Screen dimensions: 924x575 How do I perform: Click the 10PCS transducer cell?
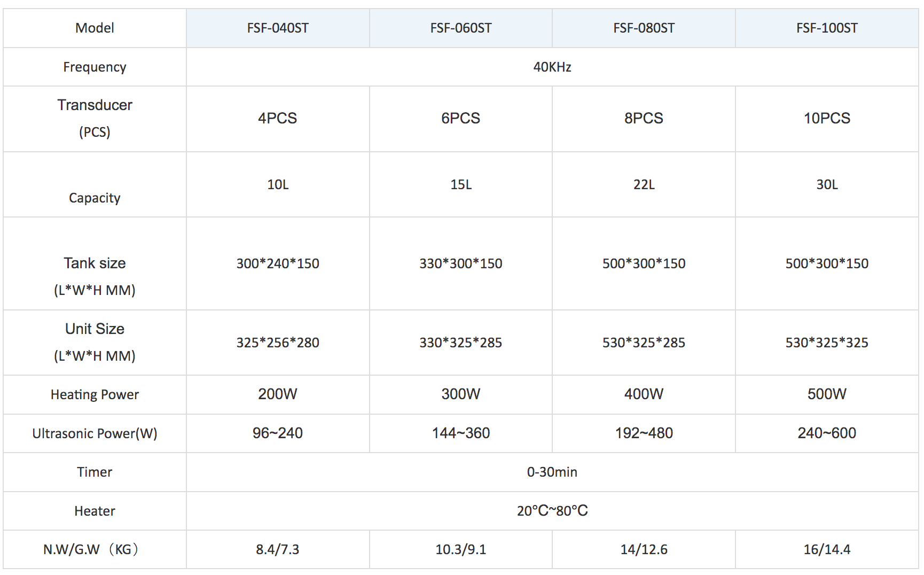pyautogui.click(x=827, y=119)
